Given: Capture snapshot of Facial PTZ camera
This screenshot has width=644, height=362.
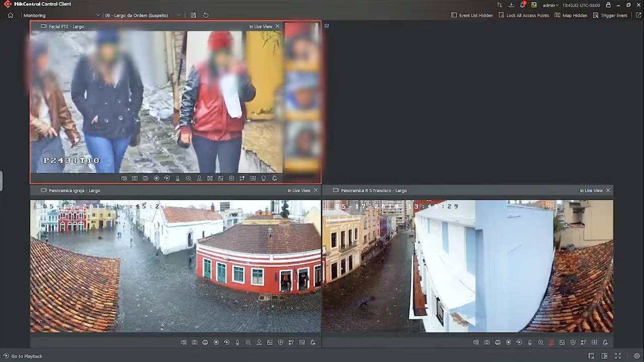Looking at the screenshot, I should tap(134, 178).
